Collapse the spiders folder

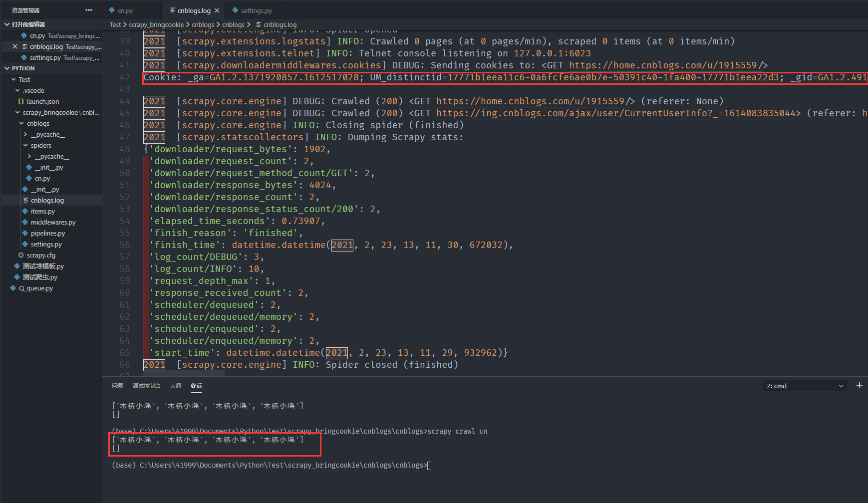tap(25, 145)
